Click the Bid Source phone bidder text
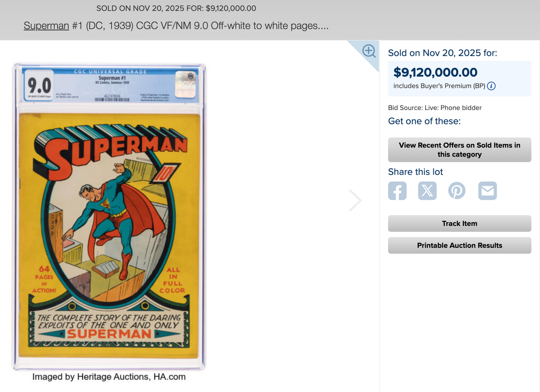This screenshot has width=540, height=392. 435,108
